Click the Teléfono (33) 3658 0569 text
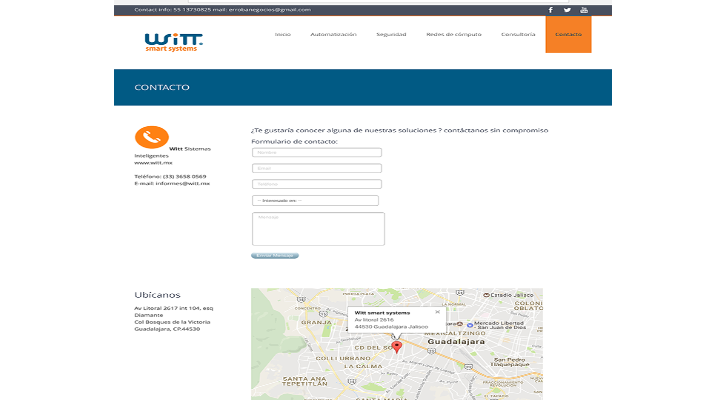The width and height of the screenshot is (720, 400). [170, 176]
